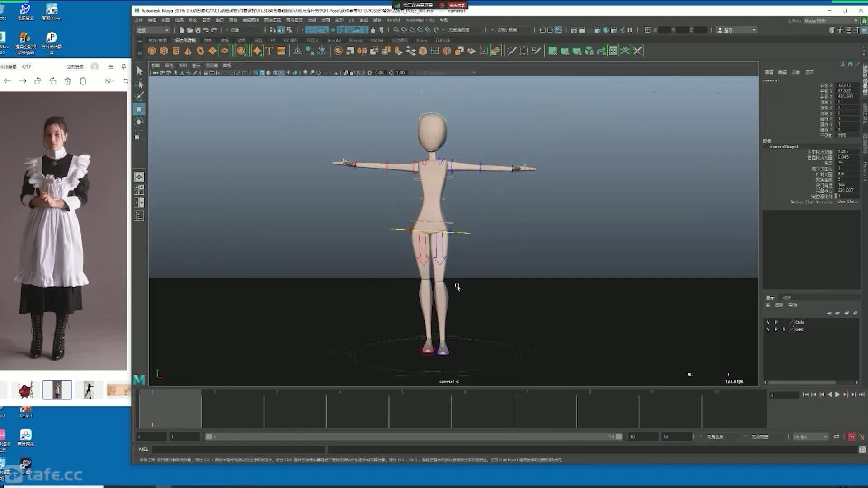This screenshot has width=868, height=488.
Task: Click the Multi-Cut knife tool shelf icon
Action: pyautogui.click(x=512, y=51)
